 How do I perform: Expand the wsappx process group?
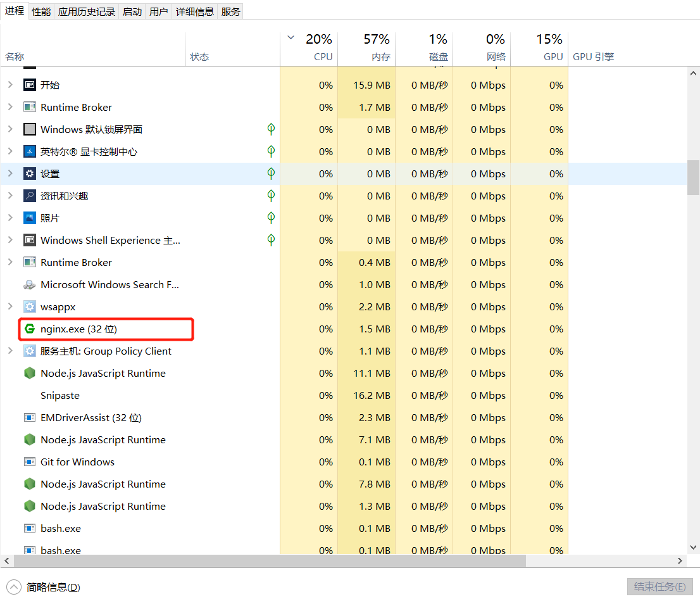point(10,306)
